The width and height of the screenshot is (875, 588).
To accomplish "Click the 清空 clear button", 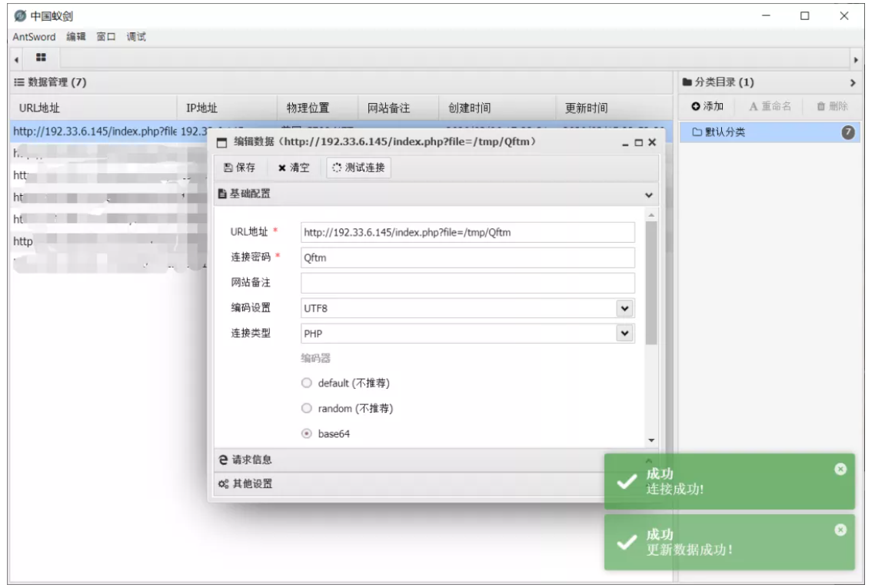I will tap(294, 168).
